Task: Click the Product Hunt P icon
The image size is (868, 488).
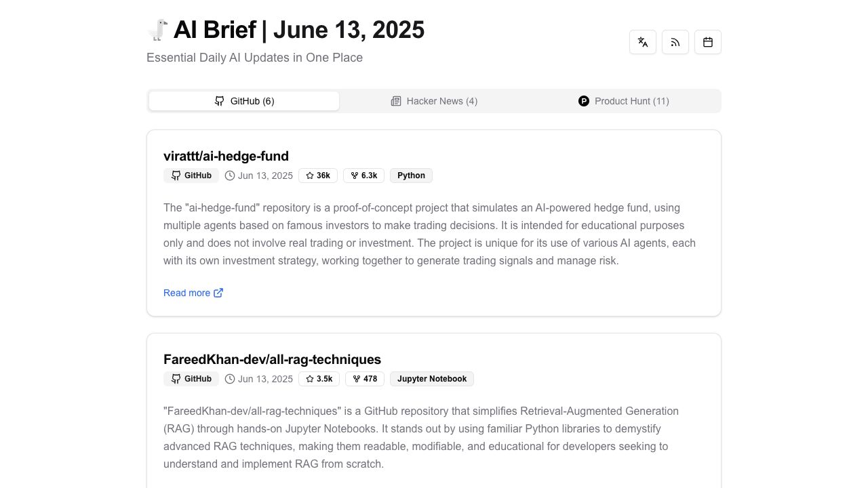Action: pos(584,101)
